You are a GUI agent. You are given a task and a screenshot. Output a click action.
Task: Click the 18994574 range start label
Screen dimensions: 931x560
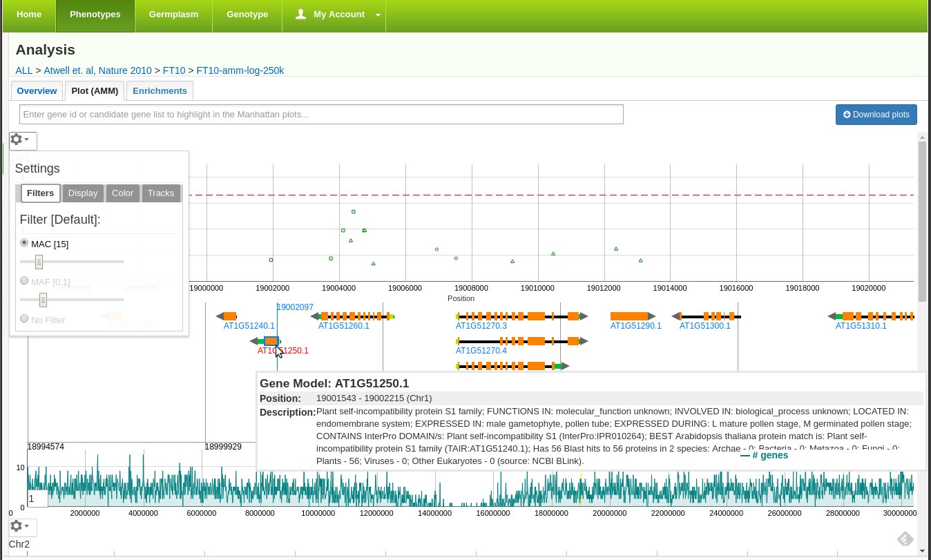coord(46,447)
